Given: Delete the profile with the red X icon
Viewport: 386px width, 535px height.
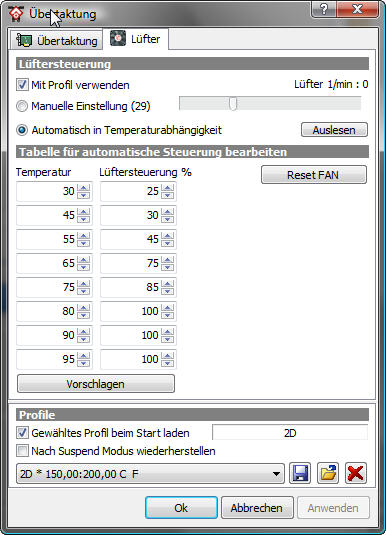Looking at the screenshot, I should point(356,473).
